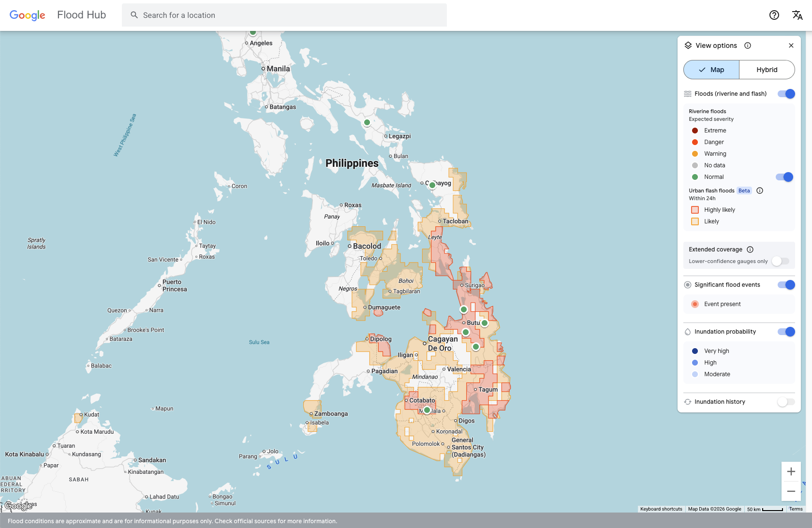The height and width of the screenshot is (528, 812).
Task: Close the View options panel
Action: (791, 45)
